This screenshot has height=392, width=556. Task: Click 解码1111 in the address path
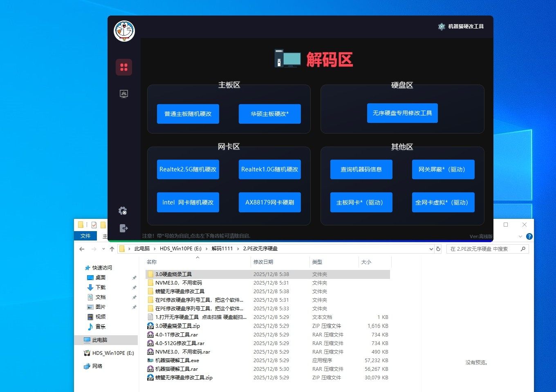click(x=222, y=249)
